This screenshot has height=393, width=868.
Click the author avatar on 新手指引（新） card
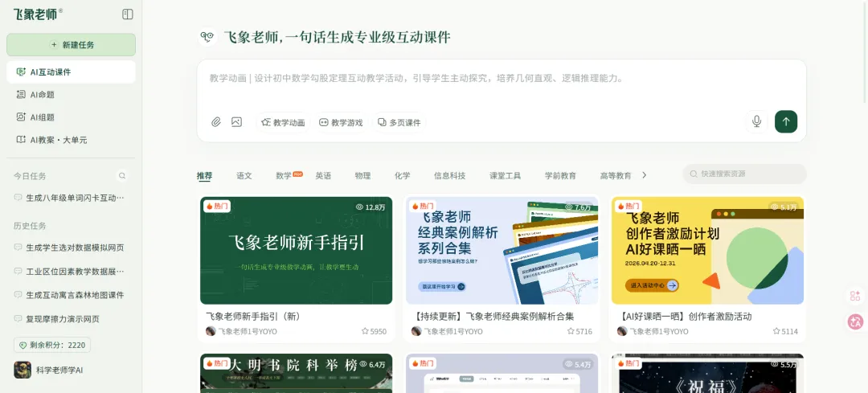211,331
